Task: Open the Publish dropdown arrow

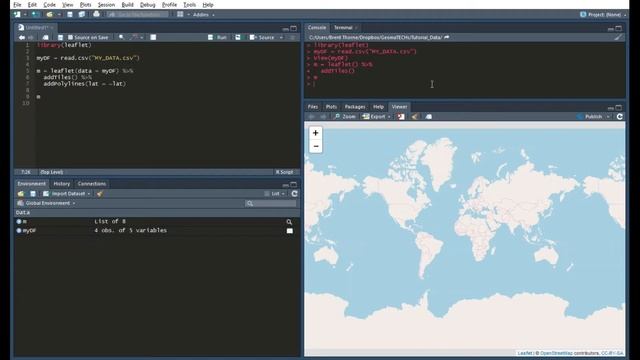Action: coord(608,117)
